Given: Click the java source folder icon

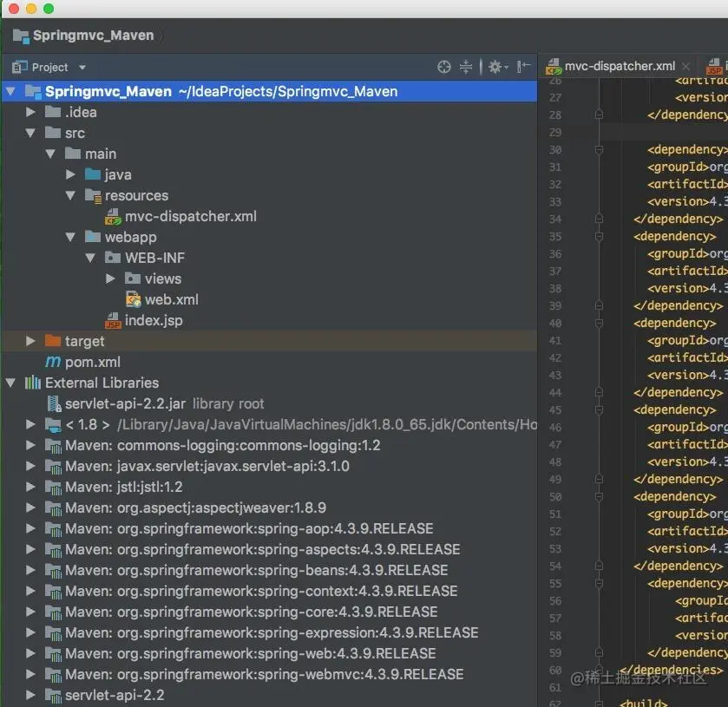Looking at the screenshot, I should pos(93,174).
